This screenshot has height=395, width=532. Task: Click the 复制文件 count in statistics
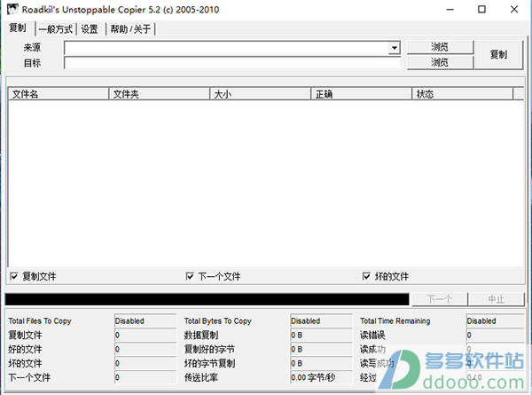click(145, 336)
